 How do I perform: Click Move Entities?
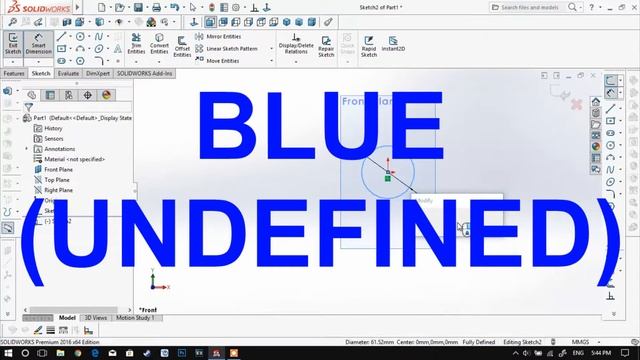pyautogui.click(x=217, y=61)
